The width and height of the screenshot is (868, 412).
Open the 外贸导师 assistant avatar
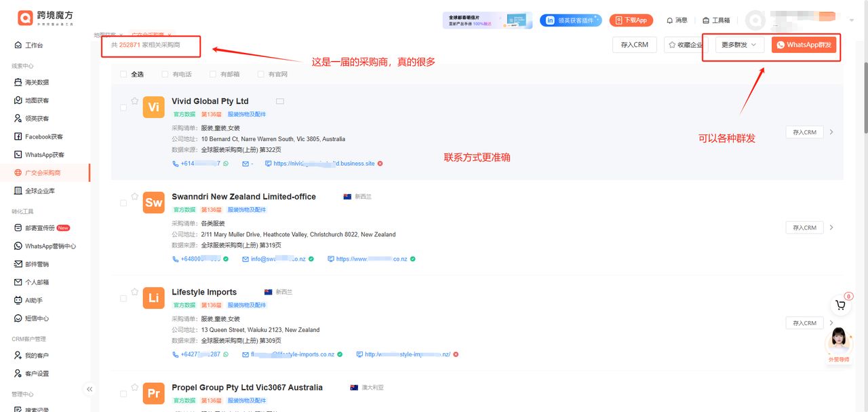tap(840, 341)
